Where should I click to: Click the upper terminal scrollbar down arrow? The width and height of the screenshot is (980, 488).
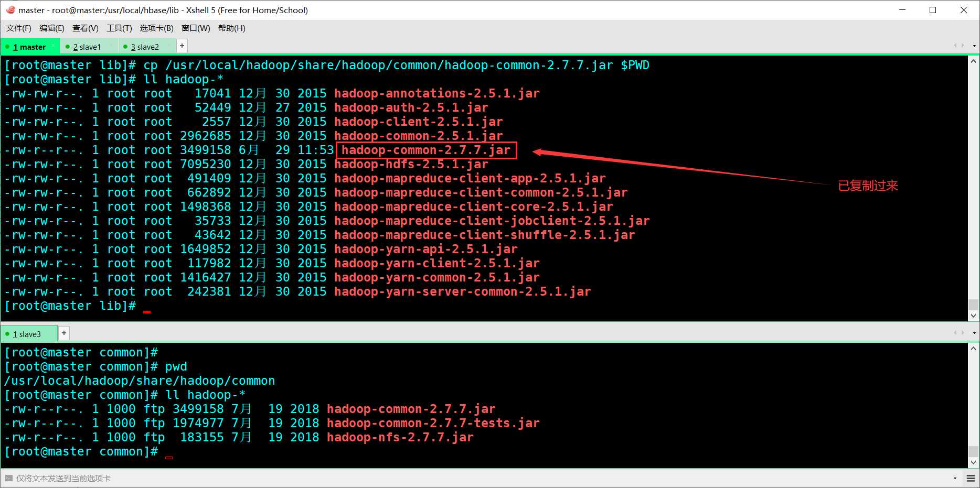point(974,316)
